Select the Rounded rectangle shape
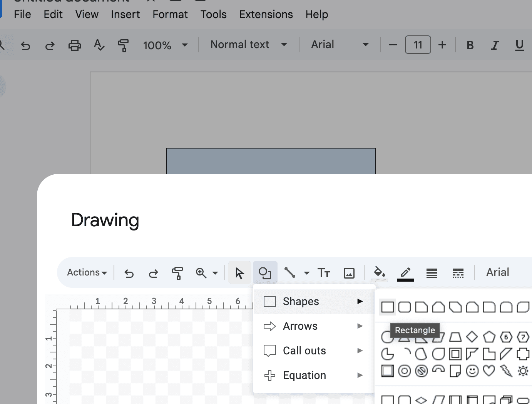This screenshot has width=532, height=404. tap(404, 307)
